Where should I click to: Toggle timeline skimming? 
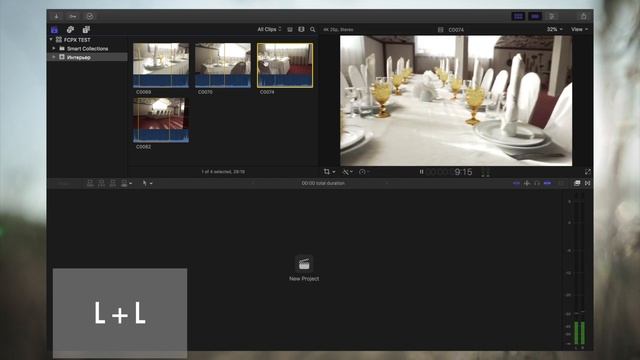516,183
